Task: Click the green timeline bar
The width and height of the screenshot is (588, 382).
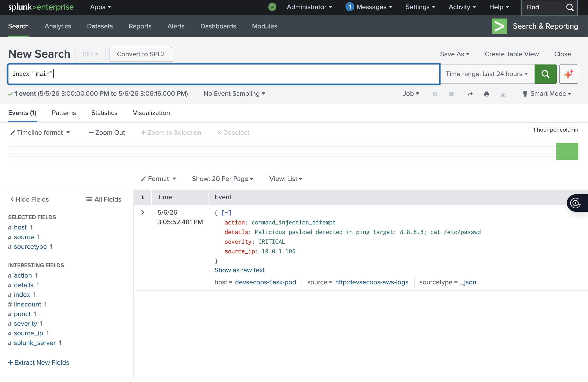Action: 567,151
